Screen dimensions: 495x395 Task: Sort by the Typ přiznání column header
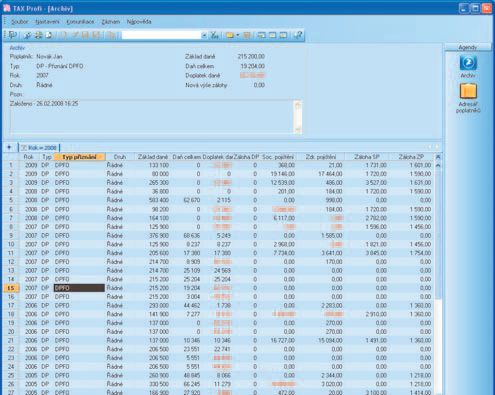pos(79,157)
